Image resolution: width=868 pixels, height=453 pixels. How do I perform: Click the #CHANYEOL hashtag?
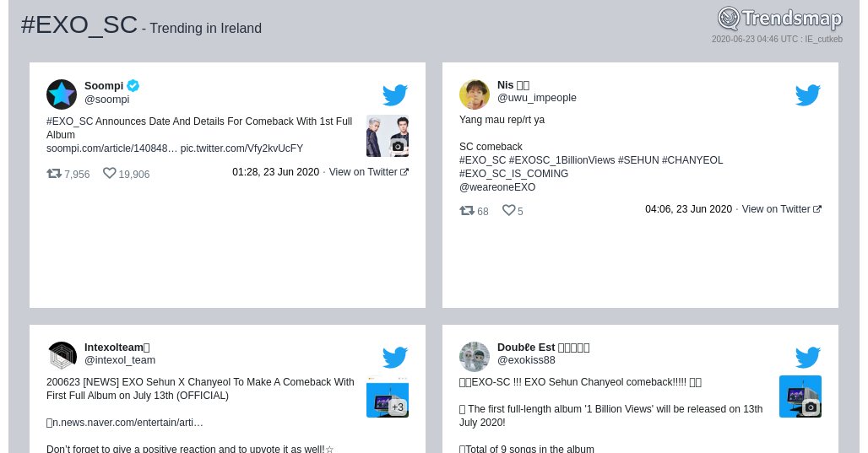[692, 159]
